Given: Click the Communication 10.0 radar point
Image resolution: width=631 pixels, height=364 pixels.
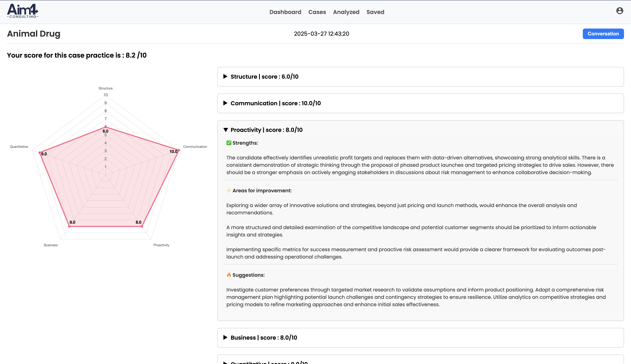Looking at the screenshot, I should (179, 150).
